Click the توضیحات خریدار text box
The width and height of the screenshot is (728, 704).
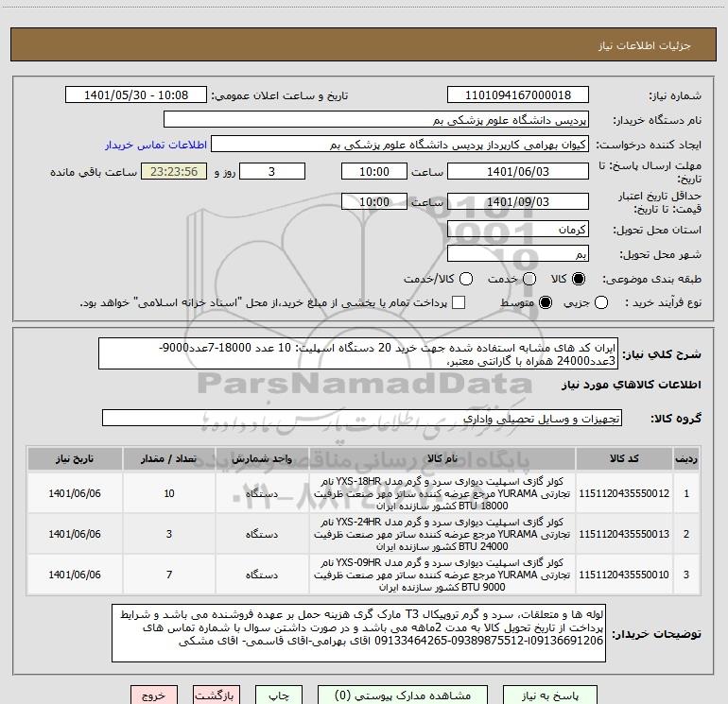pos(358,633)
